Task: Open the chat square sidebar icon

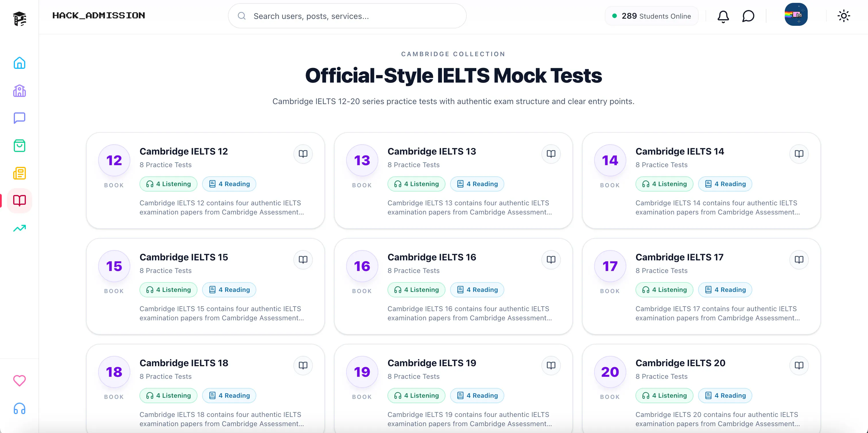Action: (19, 118)
